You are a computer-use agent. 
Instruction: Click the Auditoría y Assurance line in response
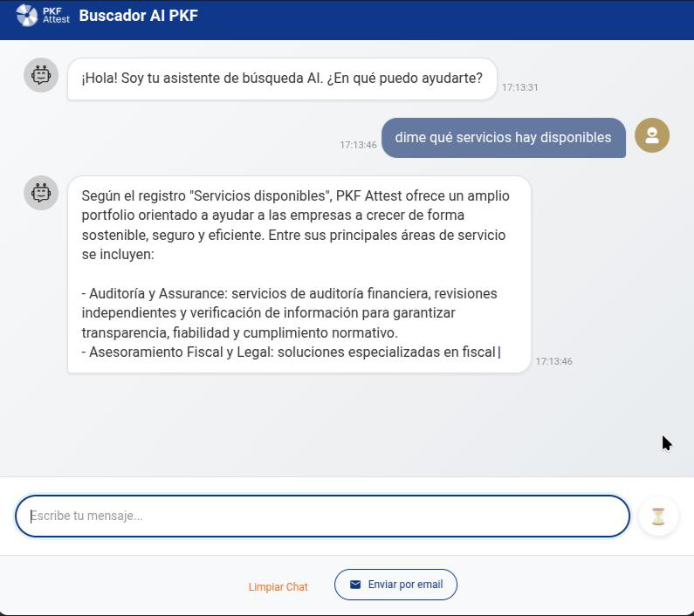pyautogui.click(x=289, y=293)
